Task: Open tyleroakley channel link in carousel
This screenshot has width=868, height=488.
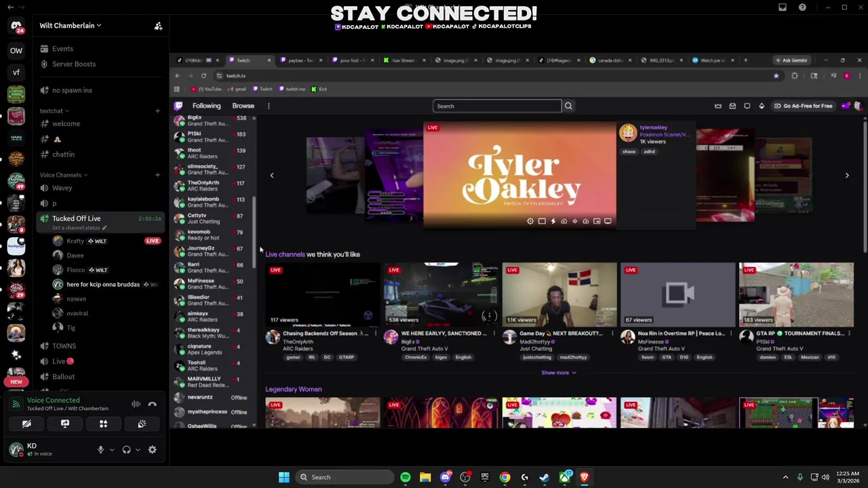Action: coord(654,127)
